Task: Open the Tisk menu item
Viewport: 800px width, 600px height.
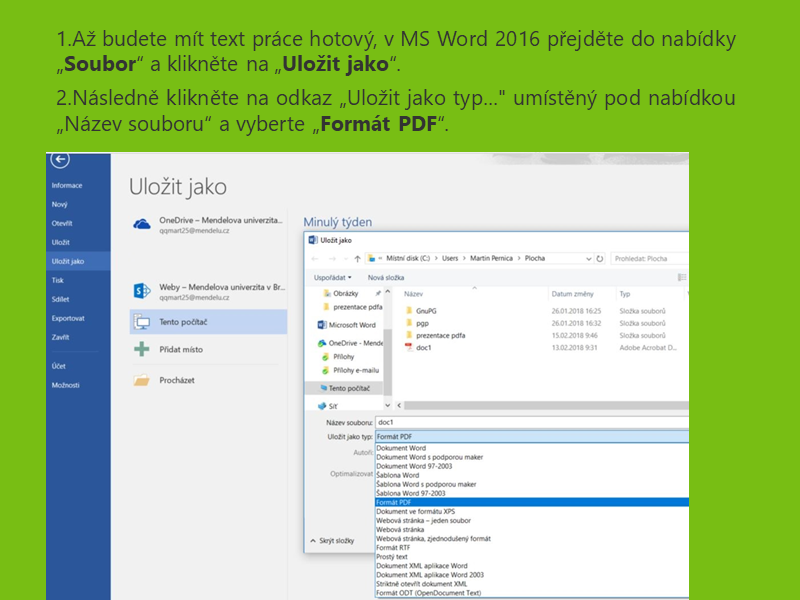Action: [x=58, y=281]
